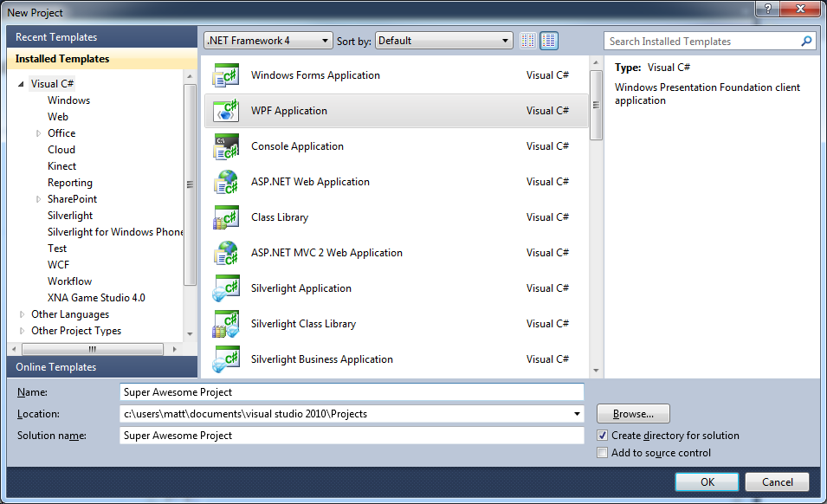The height and width of the screenshot is (504, 827).
Task: Toggle Create directory for solution checkbox
Action: pyautogui.click(x=603, y=436)
